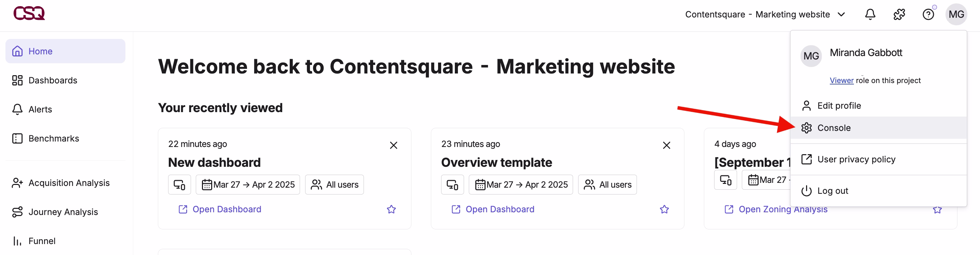The width and height of the screenshot is (980, 255).
Task: Click device icon on Overview template card
Action: 452,185
